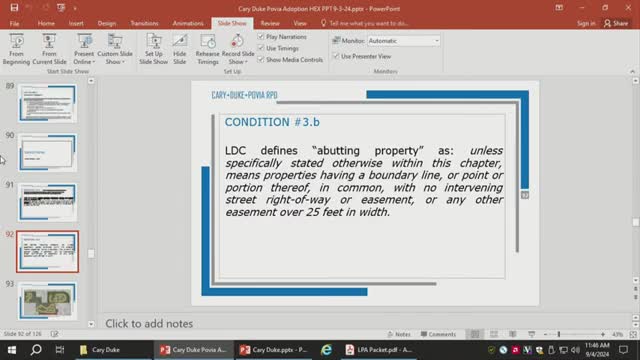Open Windows taskbar search
The width and height of the screenshot is (640, 360).
click(36, 350)
